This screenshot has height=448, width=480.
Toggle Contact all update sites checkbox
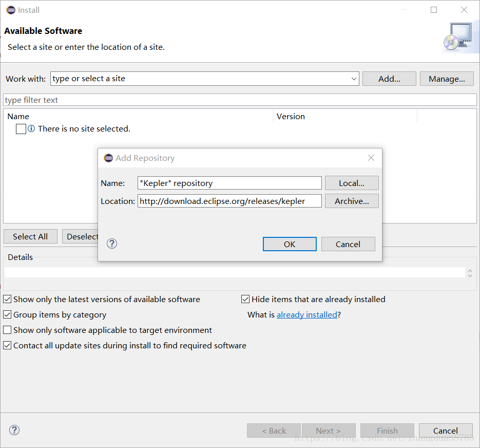7,345
